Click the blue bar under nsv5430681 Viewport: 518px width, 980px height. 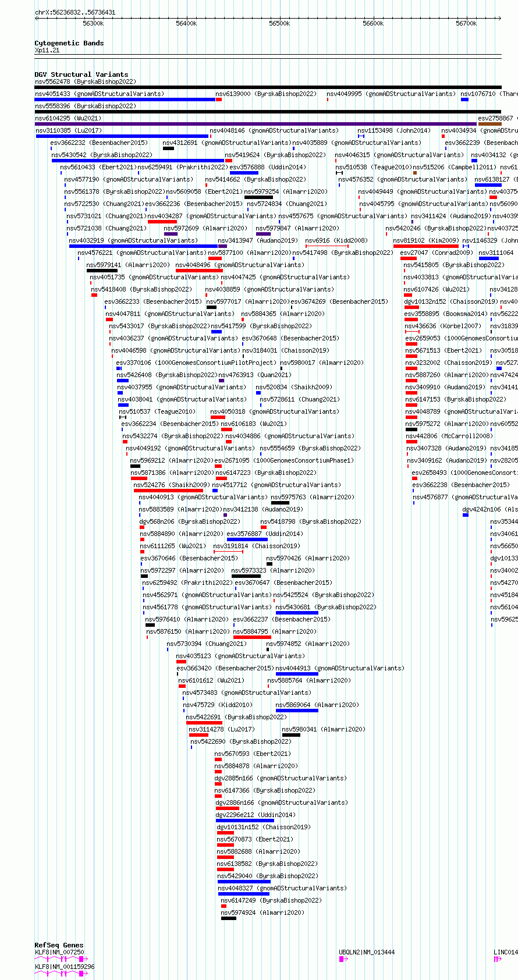coord(297,613)
